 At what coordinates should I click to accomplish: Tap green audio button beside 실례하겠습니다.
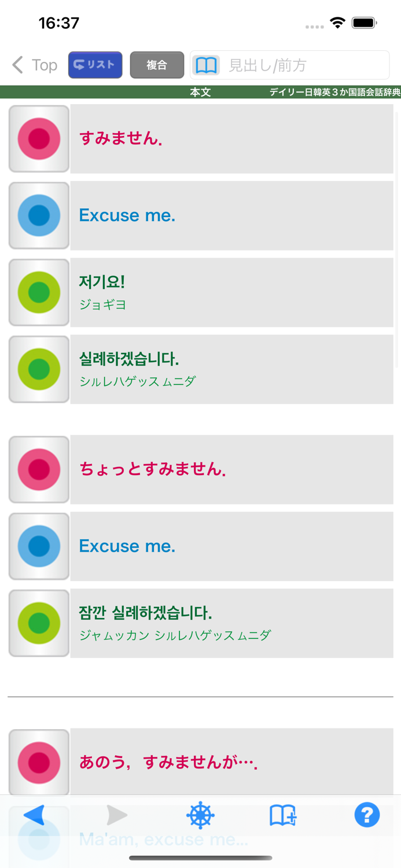tap(39, 369)
